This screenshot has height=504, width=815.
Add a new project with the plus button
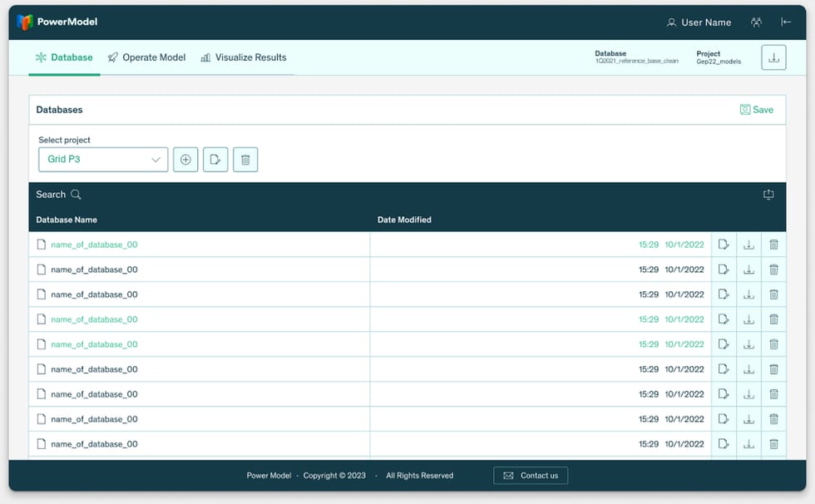185,160
